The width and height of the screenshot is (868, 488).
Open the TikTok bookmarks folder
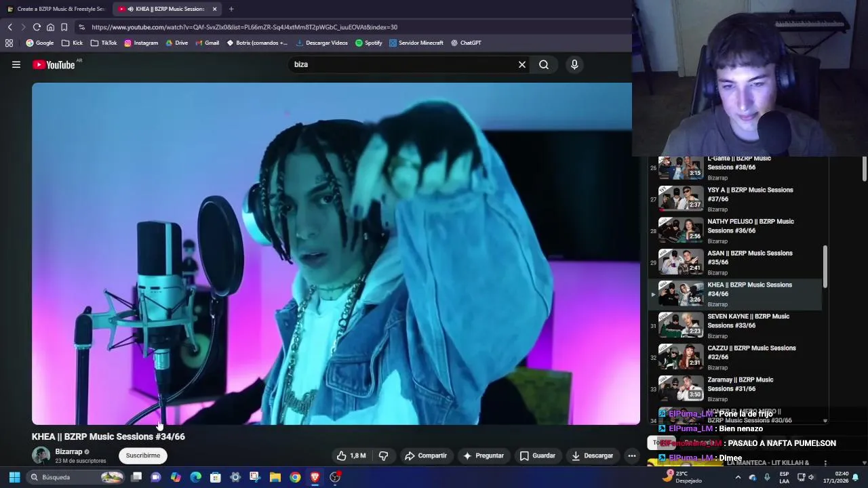point(104,43)
